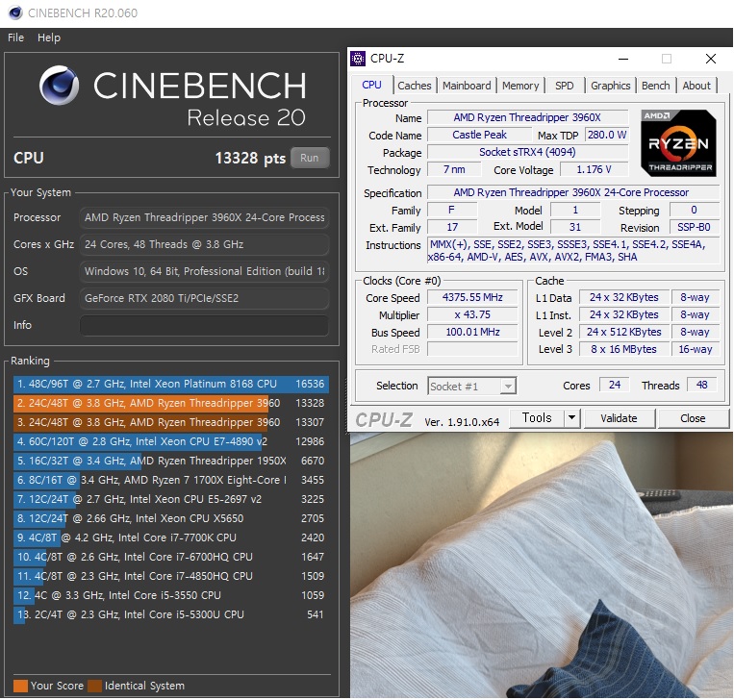Open the File menu in Cinebench
Screen dimensions: 734x700
point(15,37)
